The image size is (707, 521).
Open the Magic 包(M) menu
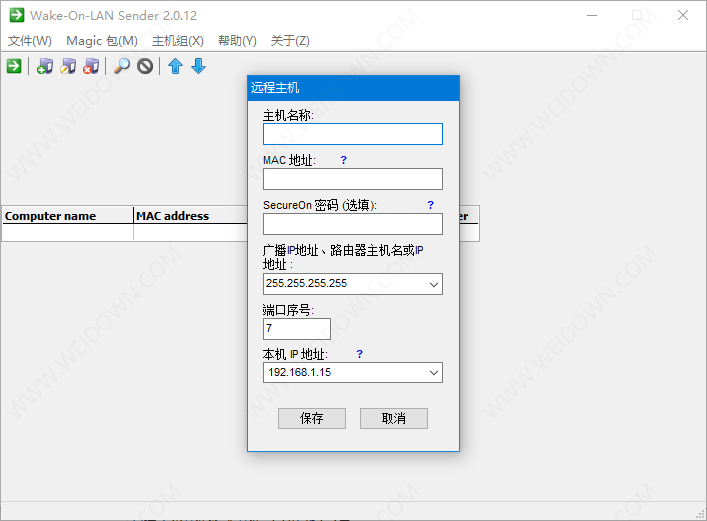[x=102, y=41]
